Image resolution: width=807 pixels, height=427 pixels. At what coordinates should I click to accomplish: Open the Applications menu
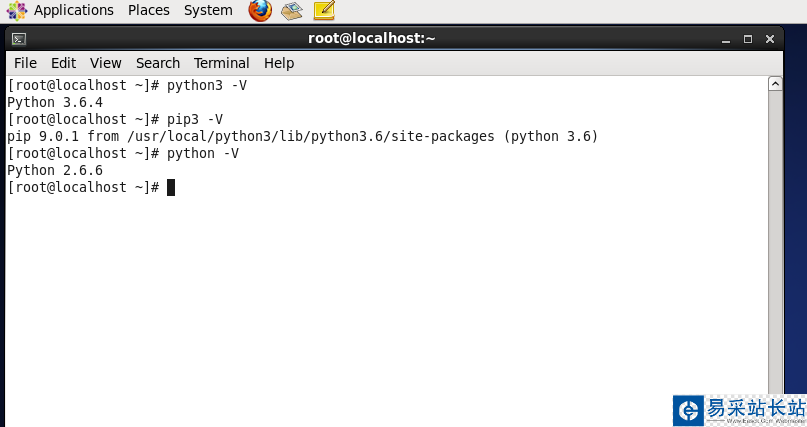point(73,10)
